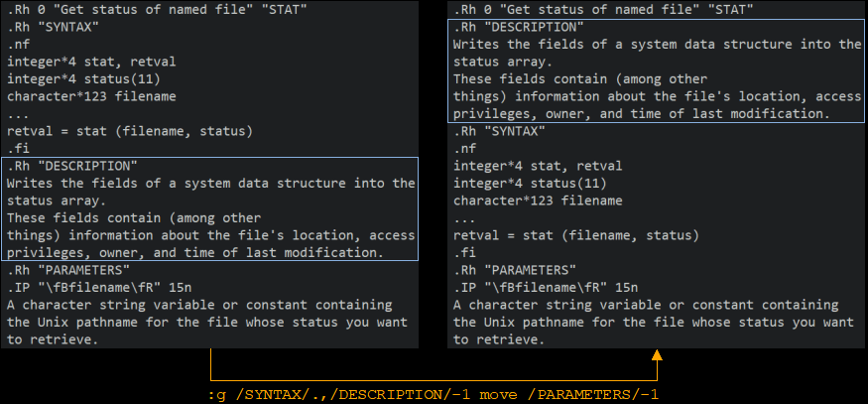The height and width of the screenshot is (404, 868).
Task: Click the .IP "\fBfilename\fR" 15n line in left pane
Action: click(91, 287)
